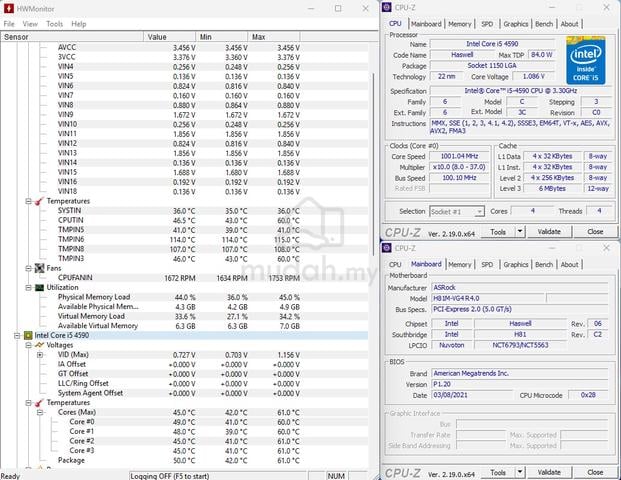621x480 pixels.
Task: Open the Help menu in HWMonitor
Action: (79, 24)
